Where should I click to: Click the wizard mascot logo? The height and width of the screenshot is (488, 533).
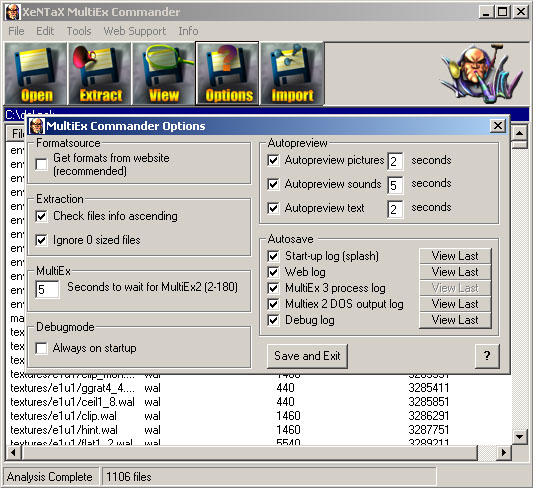coord(481,74)
